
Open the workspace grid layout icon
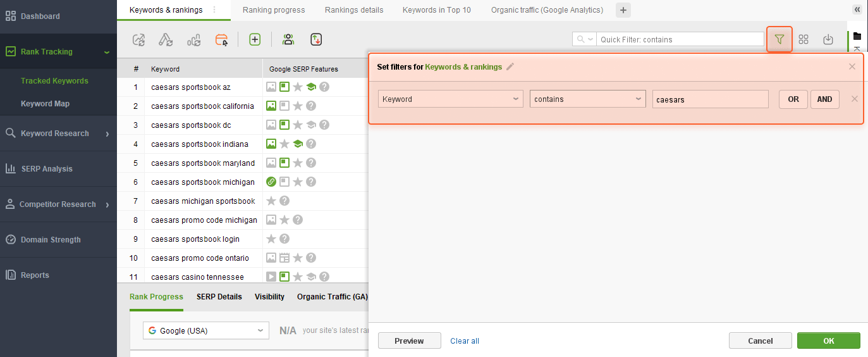click(804, 39)
